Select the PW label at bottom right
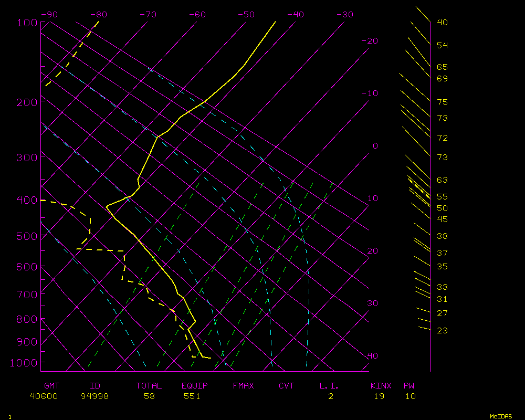The image size is (525, 420). point(409,386)
